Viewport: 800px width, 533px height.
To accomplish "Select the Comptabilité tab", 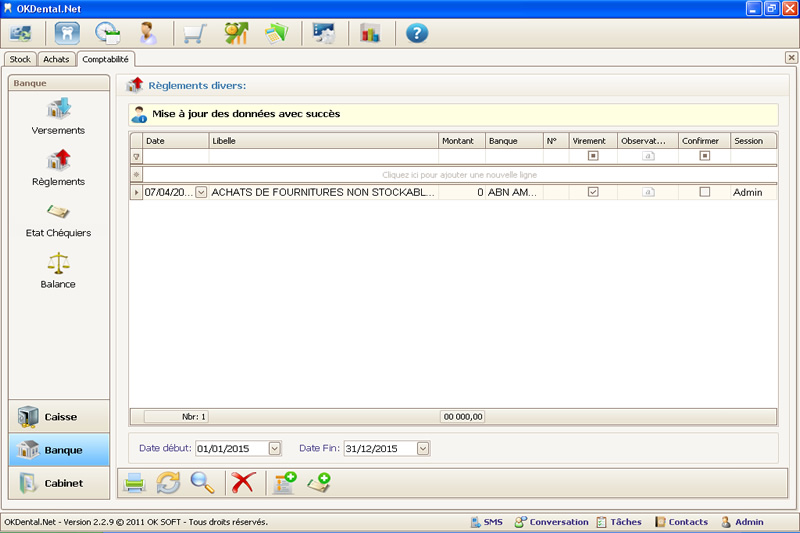I will pos(106,59).
